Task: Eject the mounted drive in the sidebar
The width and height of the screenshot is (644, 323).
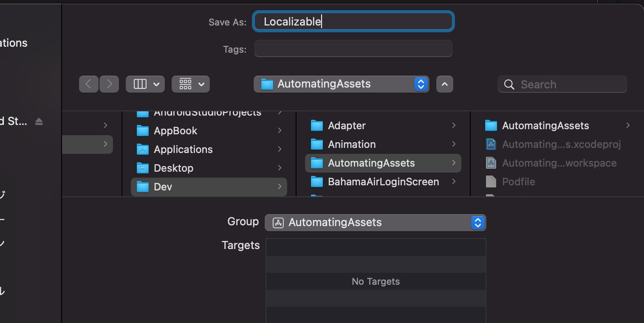Action: [x=39, y=121]
